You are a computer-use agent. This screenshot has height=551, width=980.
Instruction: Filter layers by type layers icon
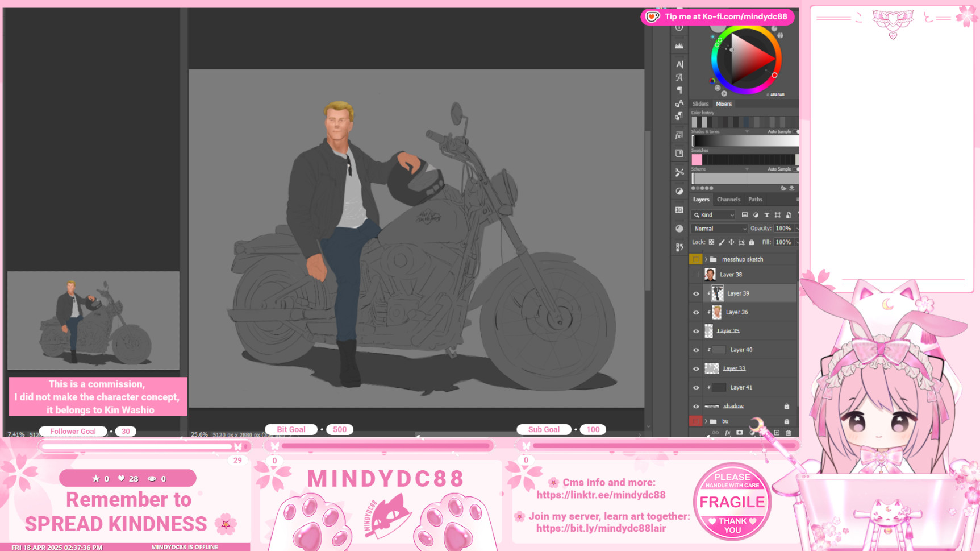pyautogui.click(x=766, y=215)
